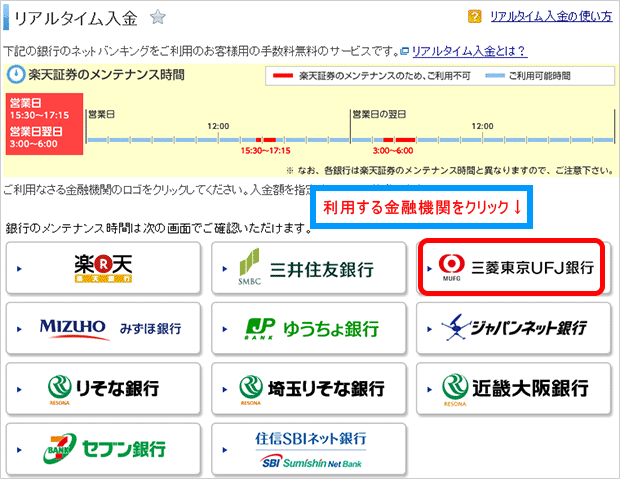
Task: Select the ジャパンネット銀行 button
Action: (514, 329)
